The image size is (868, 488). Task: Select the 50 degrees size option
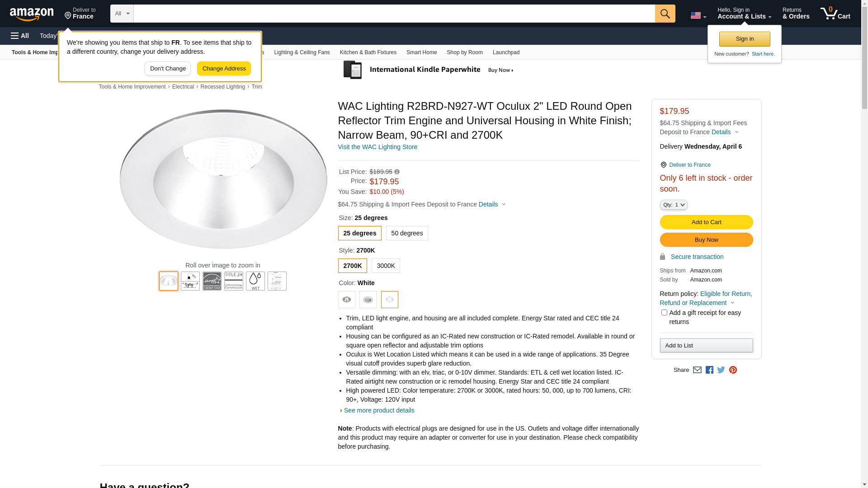point(407,233)
